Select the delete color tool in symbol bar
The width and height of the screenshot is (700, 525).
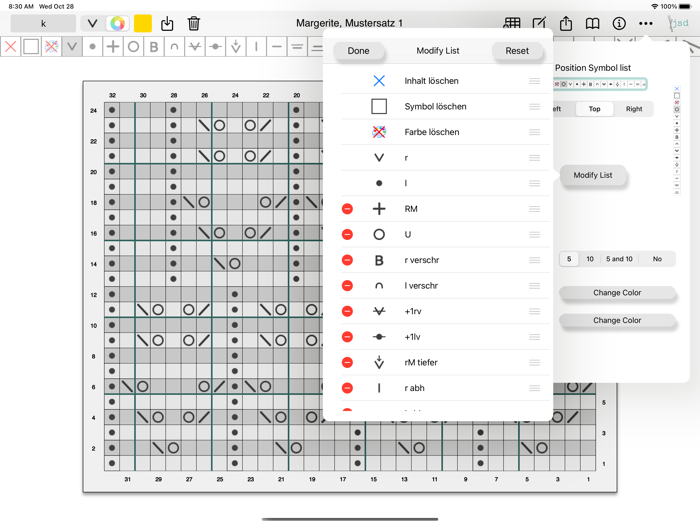click(x=51, y=46)
